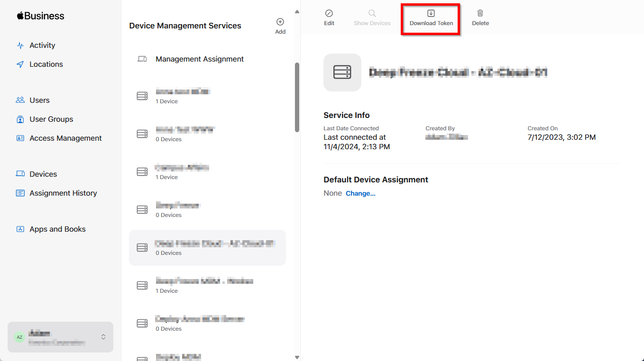Click the Management Assignment device icon

(142, 59)
